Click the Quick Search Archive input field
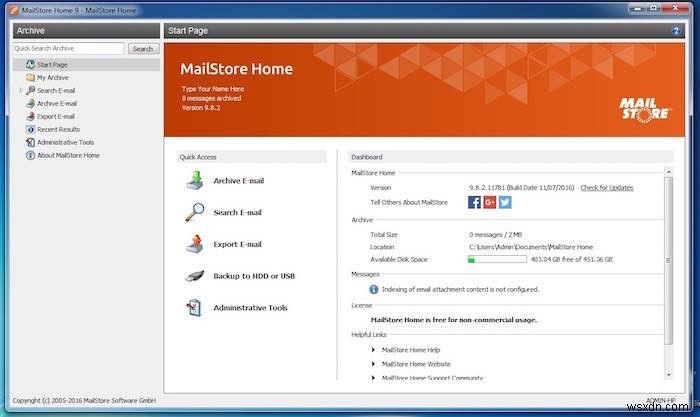 click(70, 48)
